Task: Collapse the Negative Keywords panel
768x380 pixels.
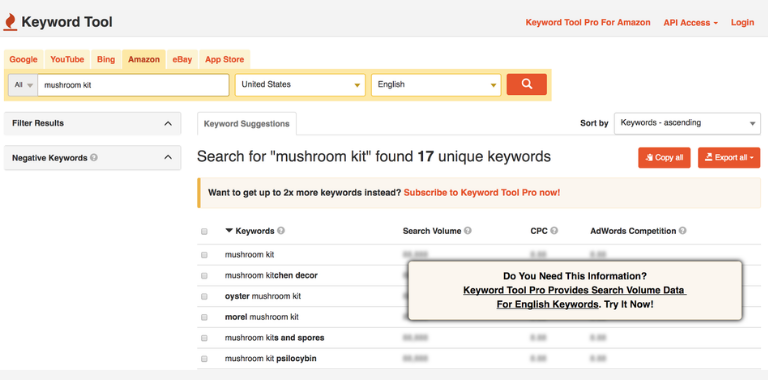Action: [168, 158]
